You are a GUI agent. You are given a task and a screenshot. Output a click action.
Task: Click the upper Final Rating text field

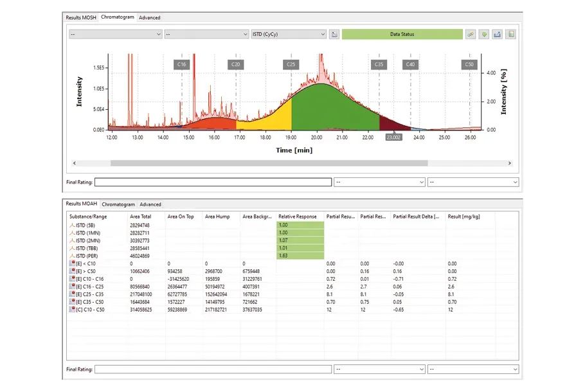click(213, 183)
